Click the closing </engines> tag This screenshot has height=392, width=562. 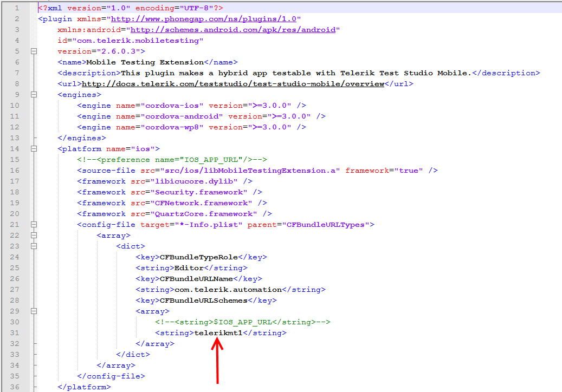(82, 138)
